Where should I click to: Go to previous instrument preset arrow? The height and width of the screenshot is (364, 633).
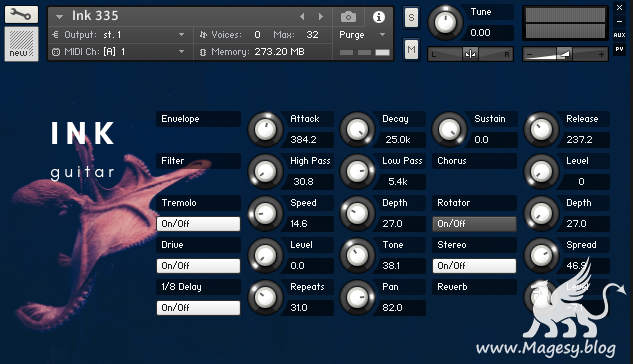[x=302, y=17]
